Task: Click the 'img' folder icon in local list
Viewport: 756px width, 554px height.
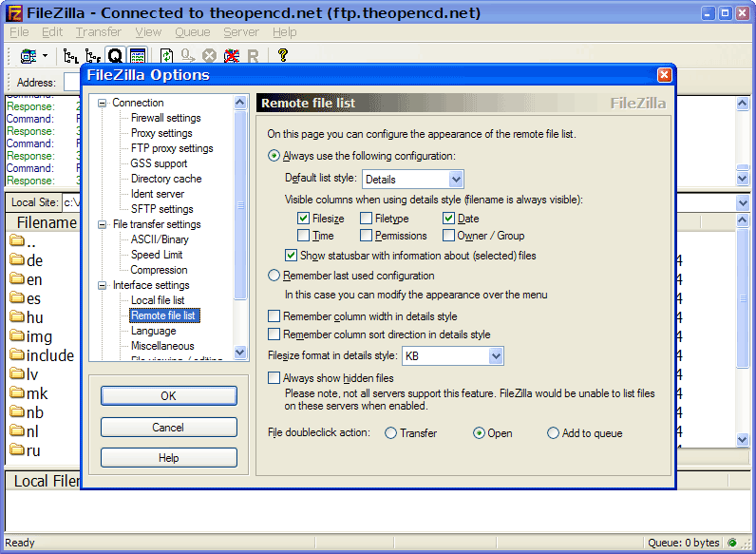Action: pyautogui.click(x=17, y=335)
